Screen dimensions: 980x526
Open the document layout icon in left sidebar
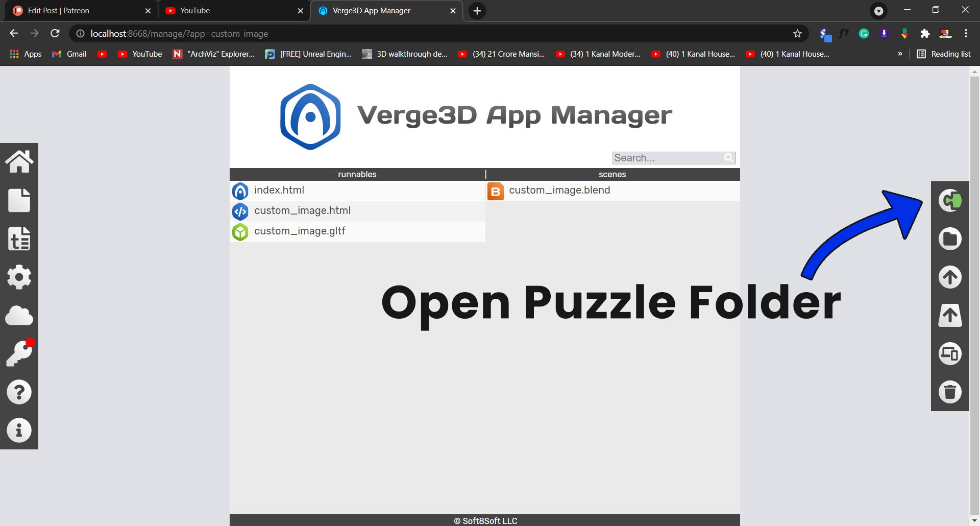pyautogui.click(x=19, y=238)
